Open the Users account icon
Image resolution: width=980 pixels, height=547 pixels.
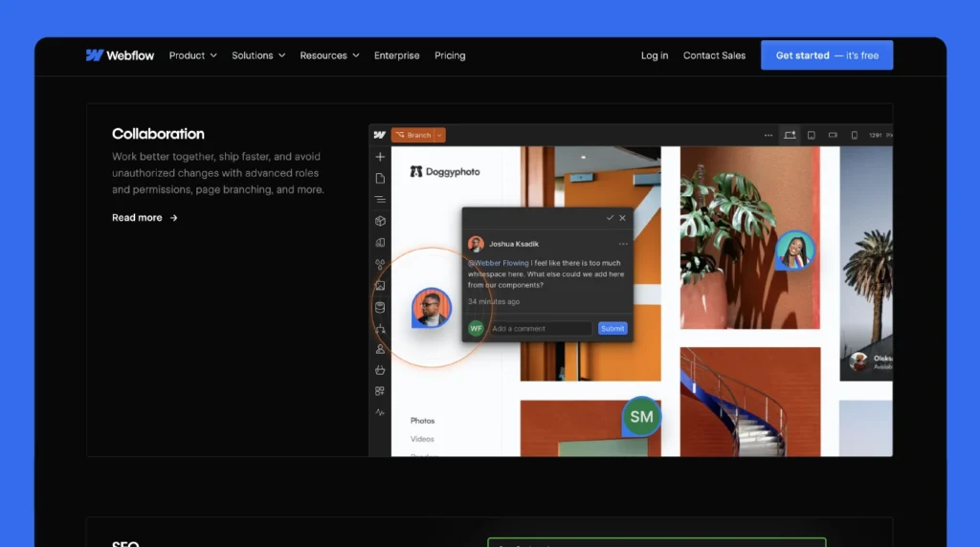click(380, 350)
